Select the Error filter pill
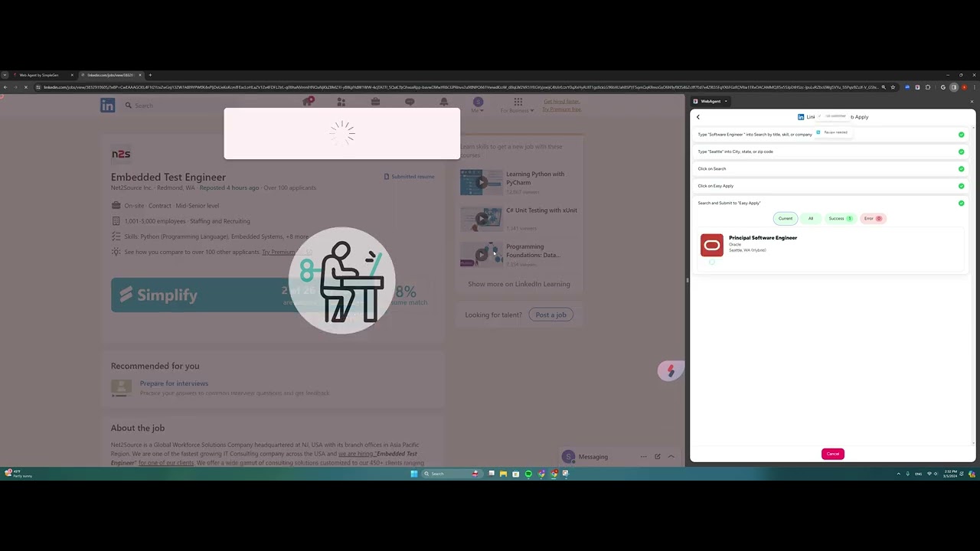This screenshot has width=980, height=551. pyautogui.click(x=873, y=219)
